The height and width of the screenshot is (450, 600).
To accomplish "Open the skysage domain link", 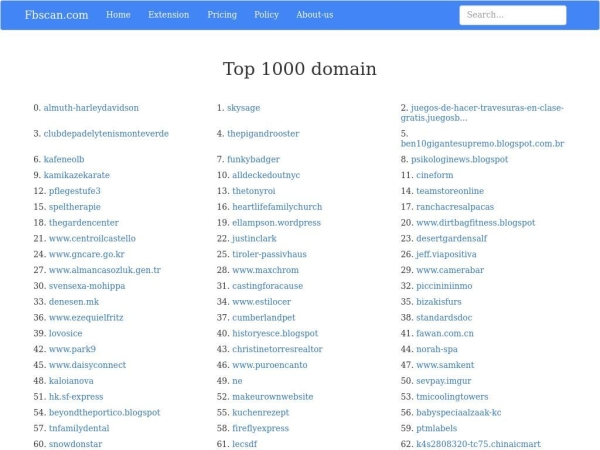I will (x=243, y=108).
